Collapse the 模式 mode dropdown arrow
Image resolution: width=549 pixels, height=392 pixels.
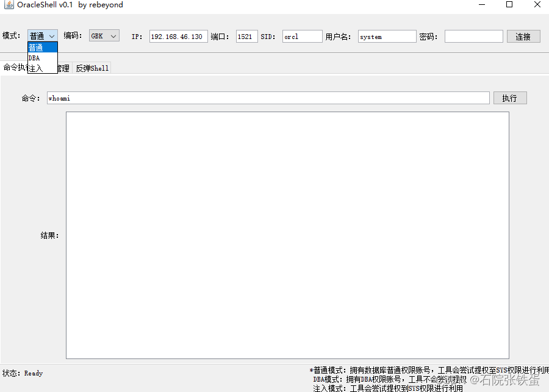click(53, 35)
